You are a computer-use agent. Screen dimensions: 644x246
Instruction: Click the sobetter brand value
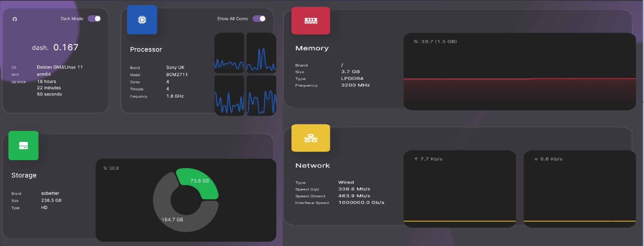click(x=50, y=193)
